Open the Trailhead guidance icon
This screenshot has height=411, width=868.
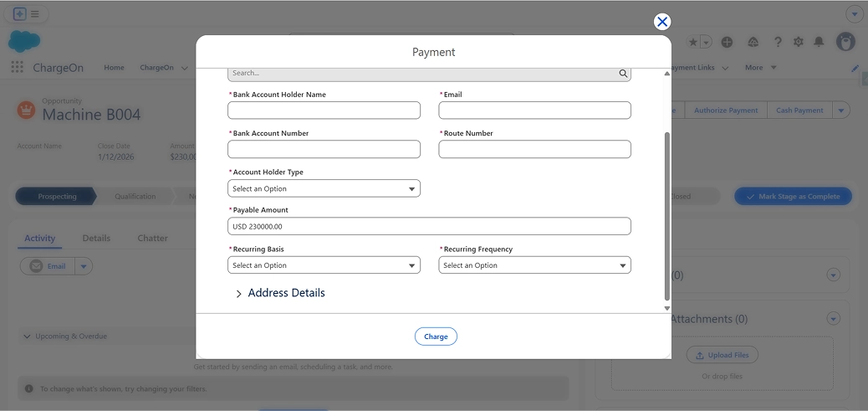tap(753, 42)
